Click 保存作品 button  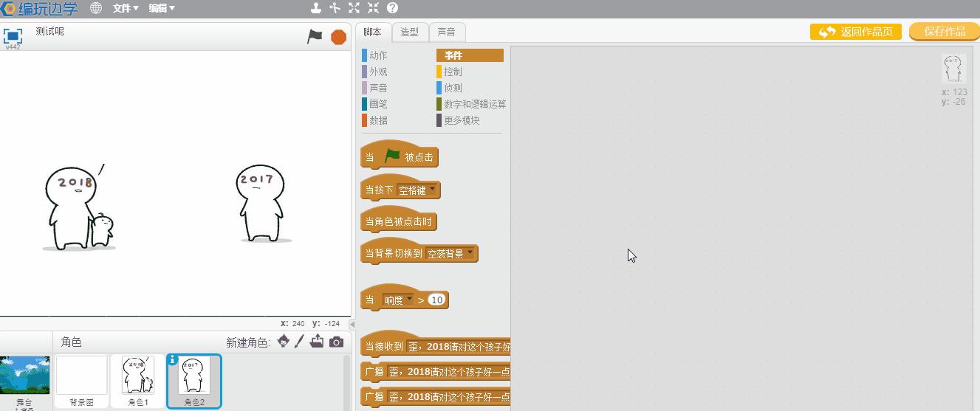click(x=945, y=32)
